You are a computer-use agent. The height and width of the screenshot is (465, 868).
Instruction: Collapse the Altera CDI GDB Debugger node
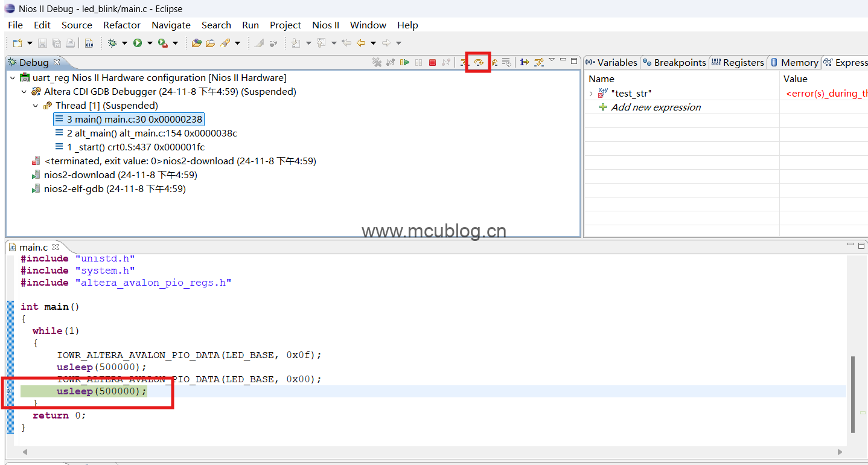[24, 92]
